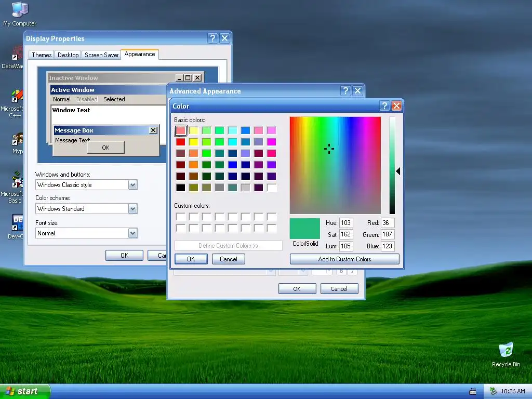
Task: Click Cancel in Advanced Appearance window
Action: pyautogui.click(x=339, y=289)
